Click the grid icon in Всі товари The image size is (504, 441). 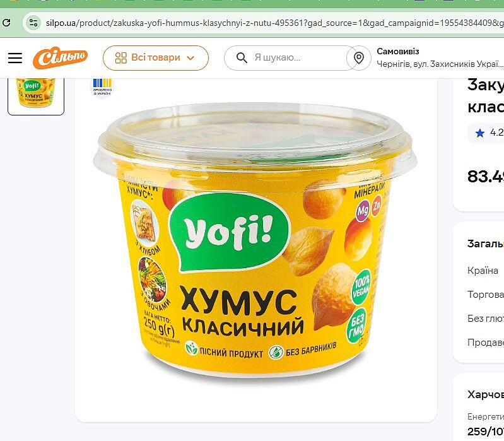(121, 58)
